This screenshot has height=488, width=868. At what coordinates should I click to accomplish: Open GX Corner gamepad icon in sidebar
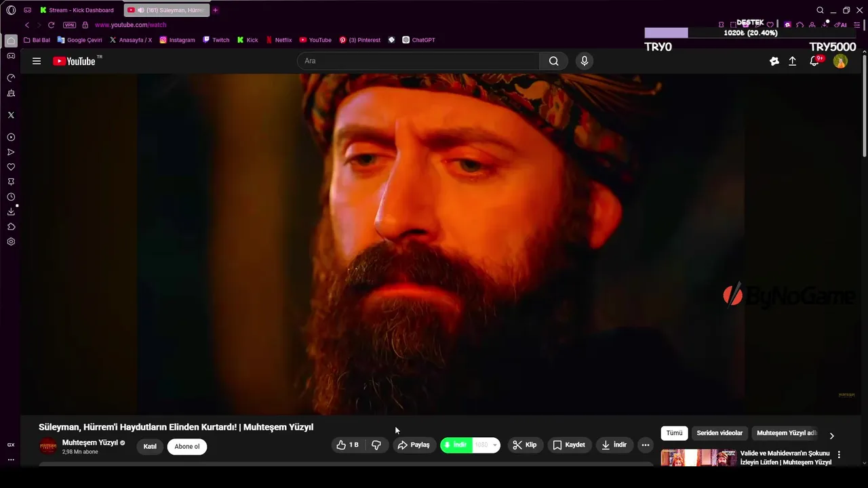coord(11,56)
